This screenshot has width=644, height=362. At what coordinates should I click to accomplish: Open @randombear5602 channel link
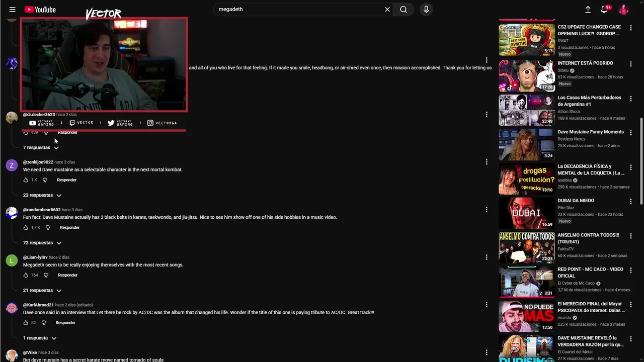[x=42, y=210]
